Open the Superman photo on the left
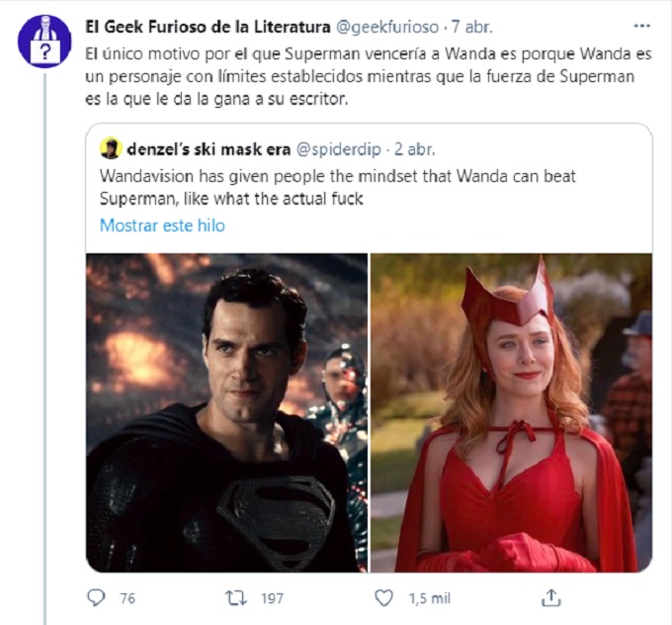672x625 pixels. 226,412
